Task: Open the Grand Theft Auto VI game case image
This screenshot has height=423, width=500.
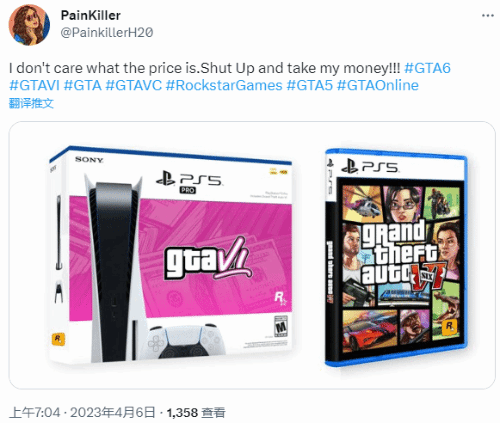Action: [x=396, y=257]
